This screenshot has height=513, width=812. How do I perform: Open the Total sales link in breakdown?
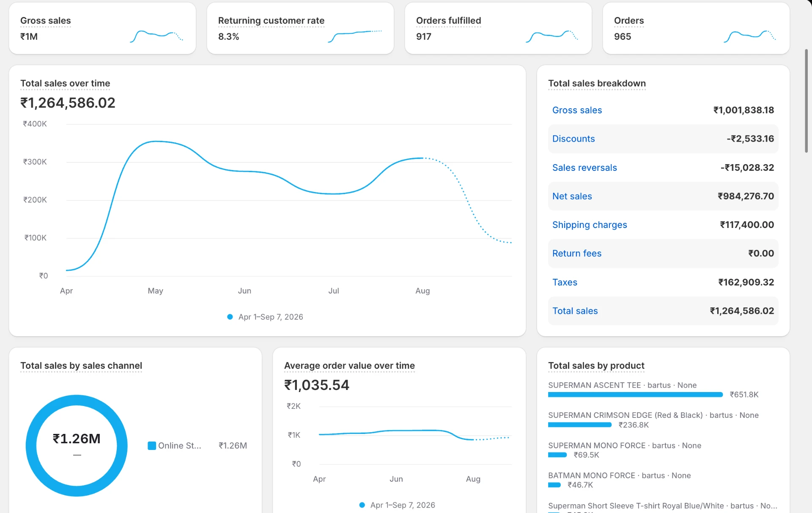click(575, 311)
